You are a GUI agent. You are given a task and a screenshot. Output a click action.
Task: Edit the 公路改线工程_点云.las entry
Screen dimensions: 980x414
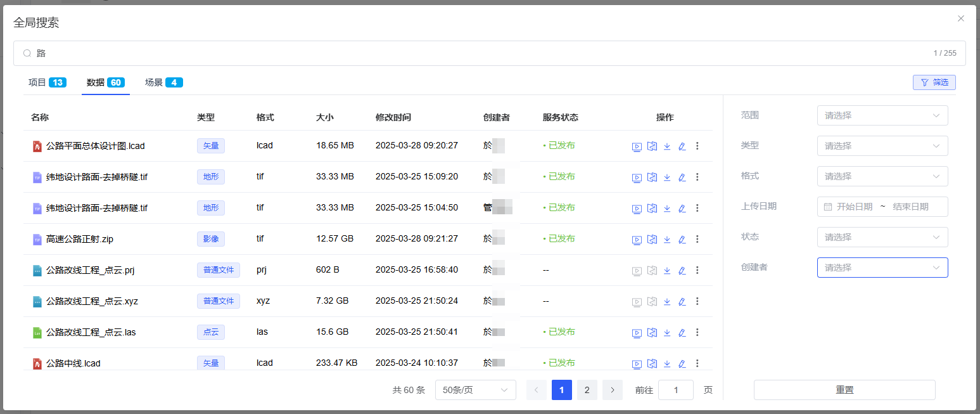coord(682,333)
